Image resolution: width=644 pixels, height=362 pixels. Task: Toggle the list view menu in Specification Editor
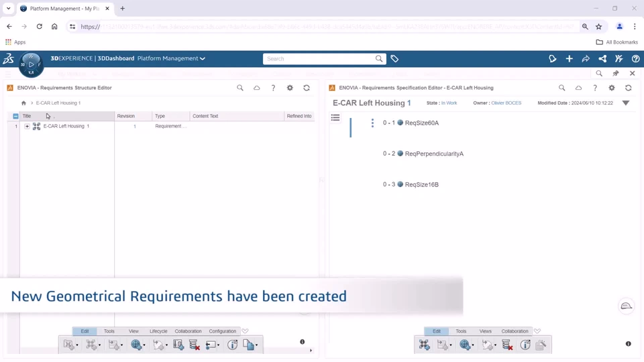tap(335, 118)
